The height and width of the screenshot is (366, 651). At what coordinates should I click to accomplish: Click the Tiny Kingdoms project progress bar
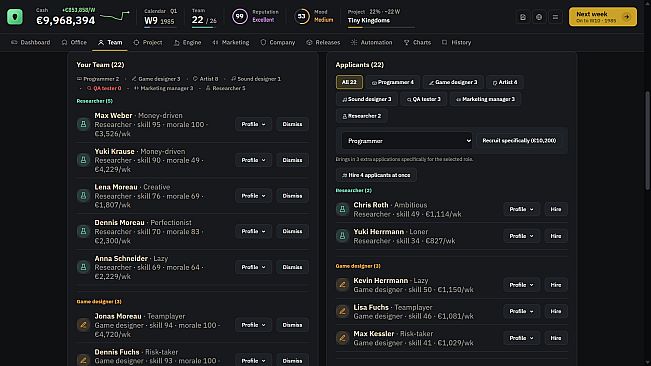pyautogui.click(x=381, y=27)
